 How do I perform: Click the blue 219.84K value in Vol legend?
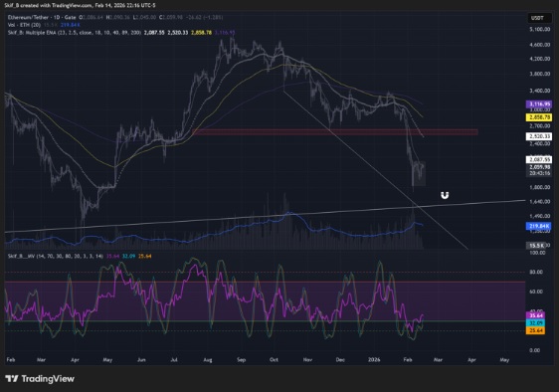(71, 25)
